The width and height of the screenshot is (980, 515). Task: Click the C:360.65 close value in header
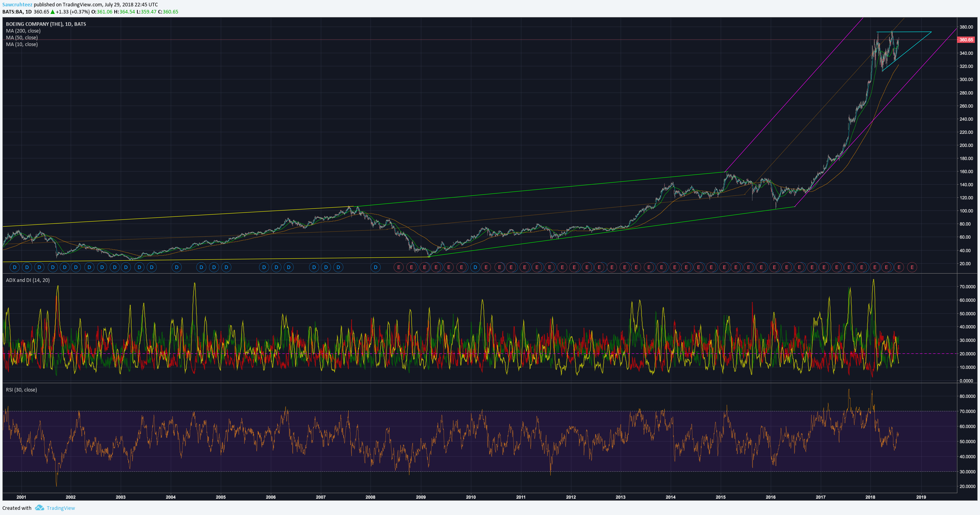(x=168, y=12)
